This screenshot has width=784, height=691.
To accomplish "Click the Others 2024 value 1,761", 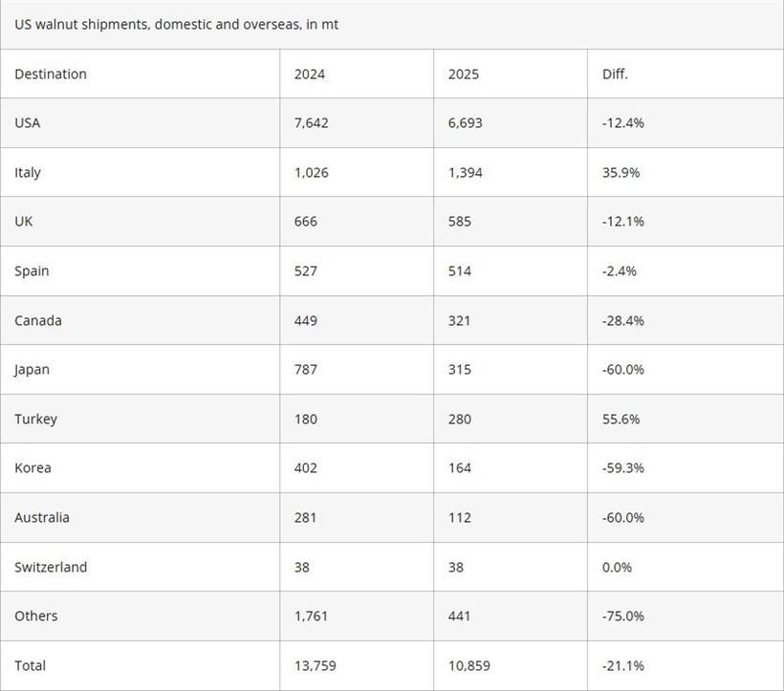I will point(311,616).
